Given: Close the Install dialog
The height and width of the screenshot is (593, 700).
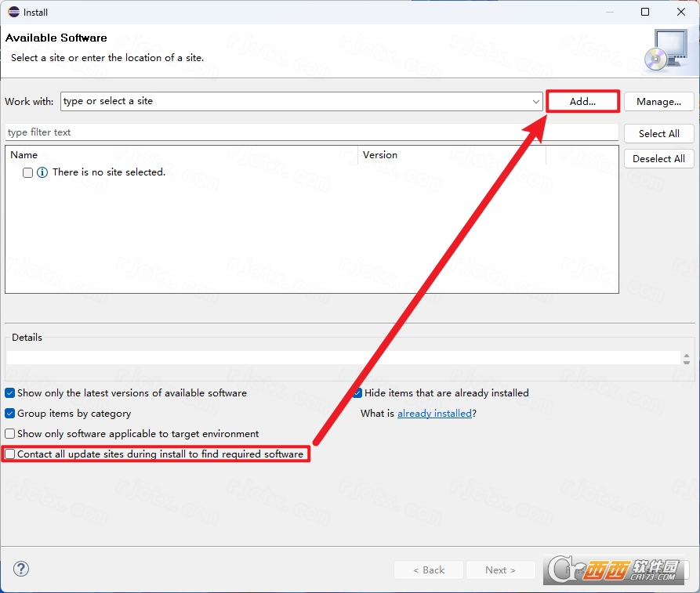Looking at the screenshot, I should click(x=681, y=12).
